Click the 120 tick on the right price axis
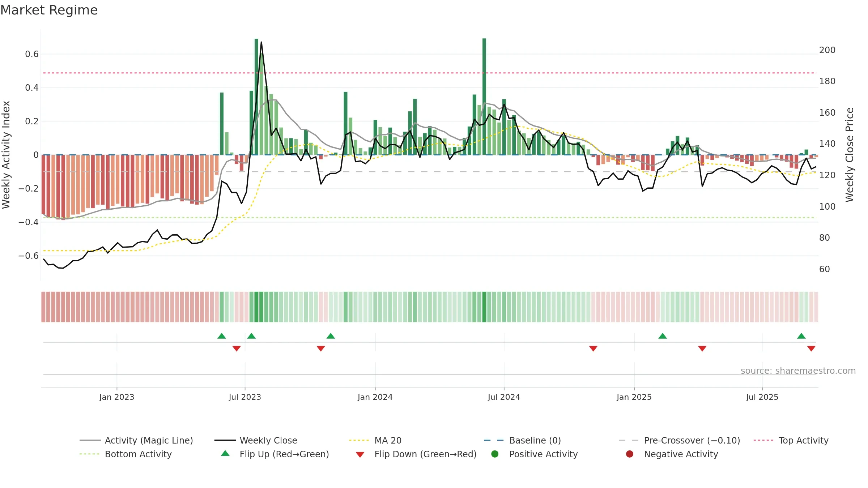Screen dimensions: 868x488 click(x=827, y=175)
